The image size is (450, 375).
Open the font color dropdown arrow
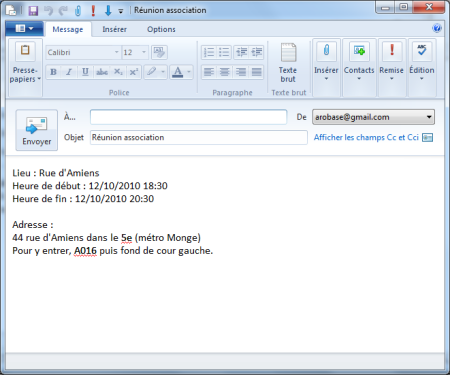point(189,72)
